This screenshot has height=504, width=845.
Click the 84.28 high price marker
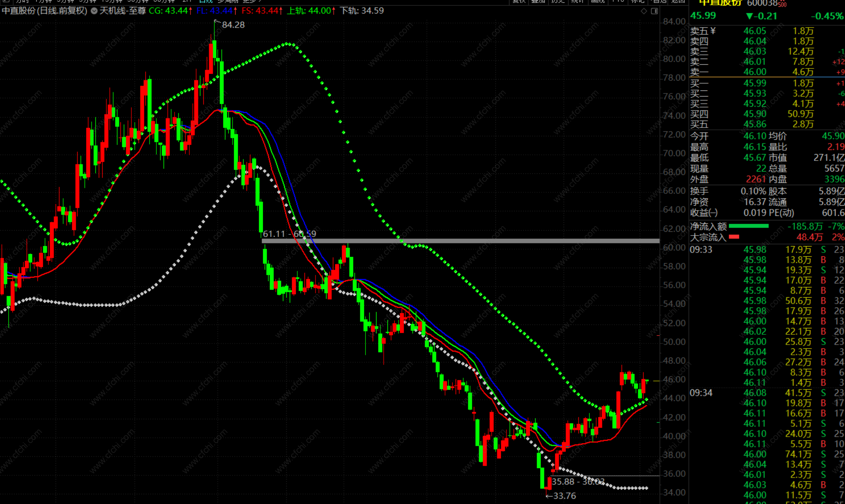pyautogui.click(x=233, y=25)
